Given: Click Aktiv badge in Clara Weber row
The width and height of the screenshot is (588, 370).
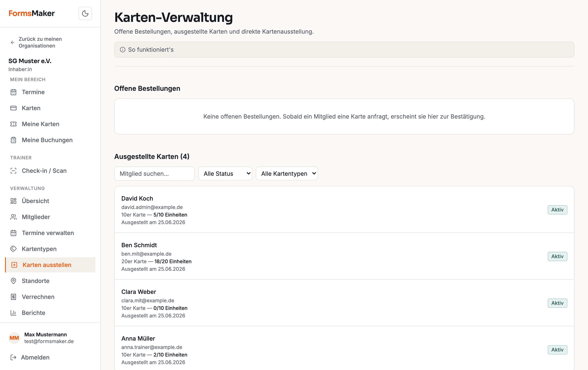Looking at the screenshot, I should [557, 303].
